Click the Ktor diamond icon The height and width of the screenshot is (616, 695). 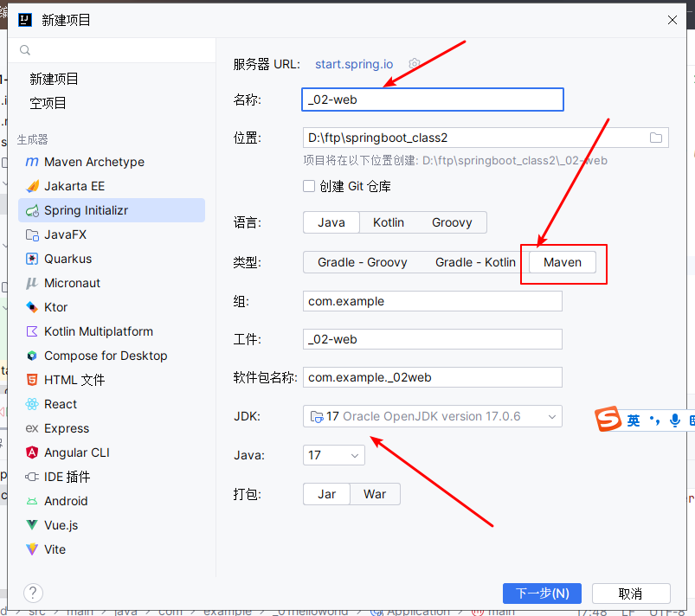point(32,307)
